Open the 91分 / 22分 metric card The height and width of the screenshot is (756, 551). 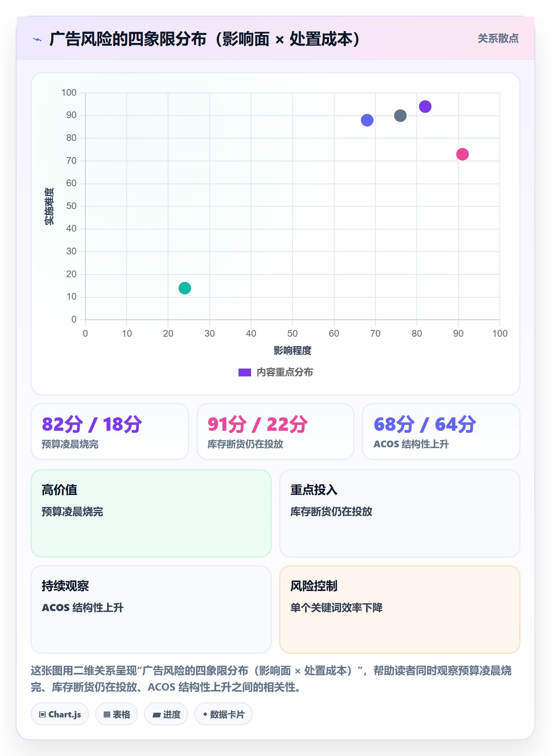[275, 432]
